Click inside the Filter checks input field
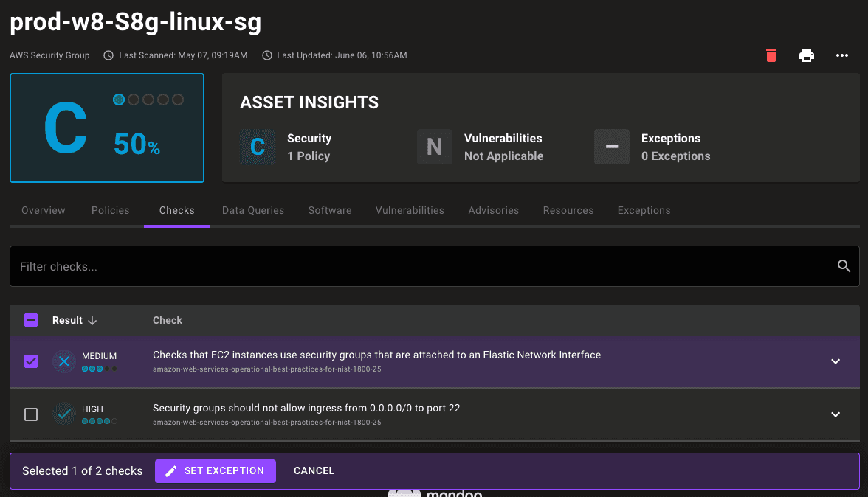This screenshot has height=497, width=868. [x=295, y=266]
